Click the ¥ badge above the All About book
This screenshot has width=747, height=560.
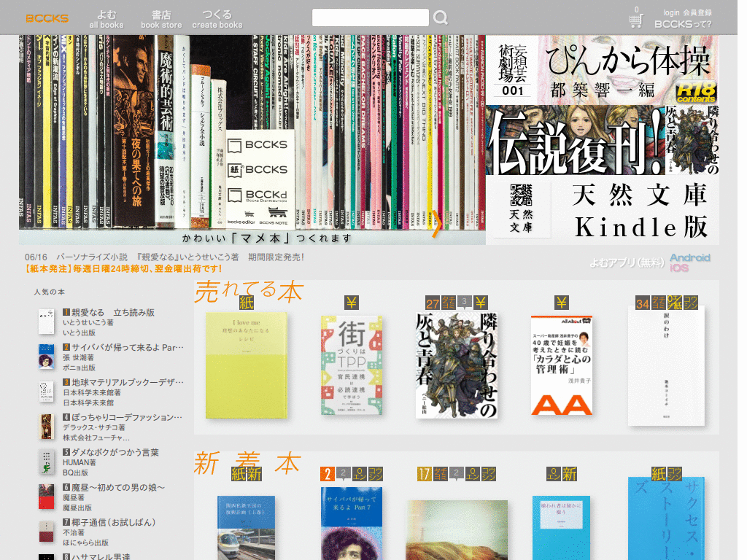[562, 303]
